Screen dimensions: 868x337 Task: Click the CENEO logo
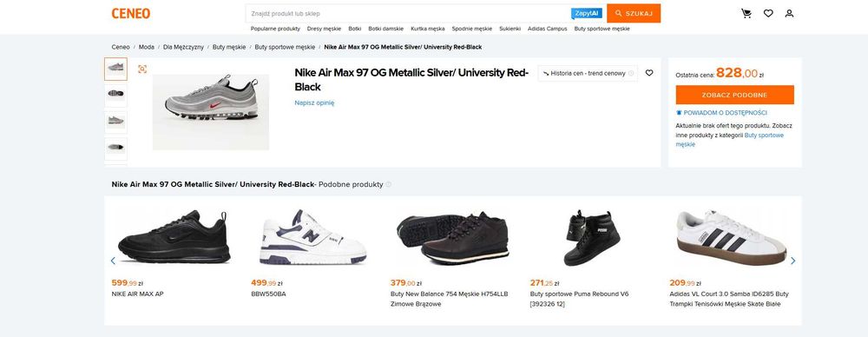coord(131,13)
